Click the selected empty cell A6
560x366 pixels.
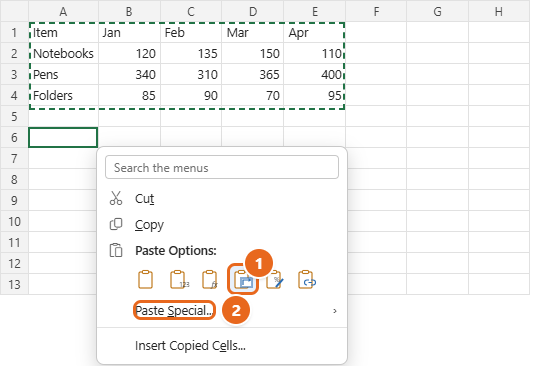click(63, 137)
